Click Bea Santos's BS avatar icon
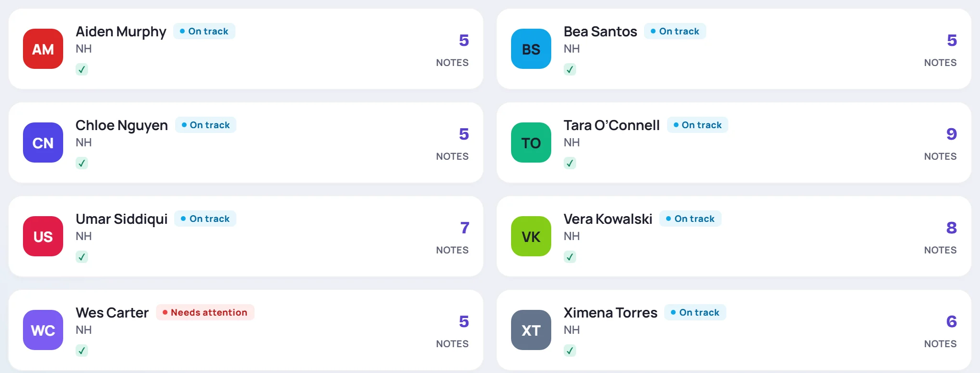Viewport: 980px width, 373px height. (531, 49)
